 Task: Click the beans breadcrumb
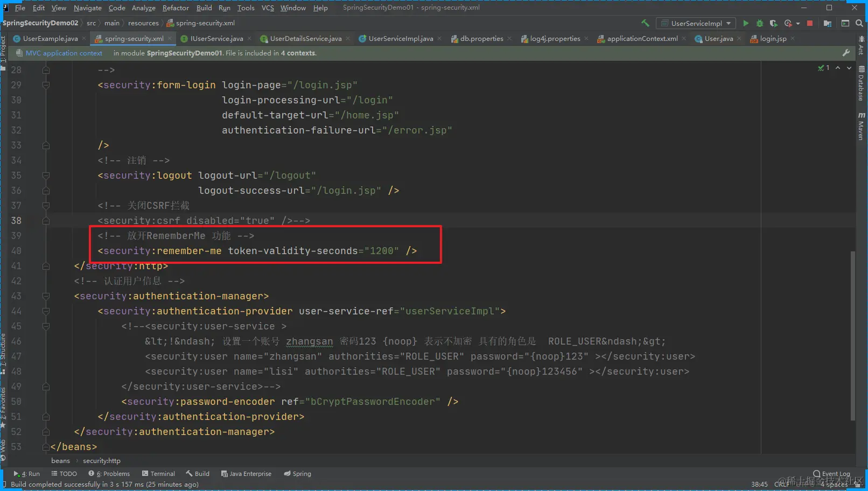pos(60,461)
